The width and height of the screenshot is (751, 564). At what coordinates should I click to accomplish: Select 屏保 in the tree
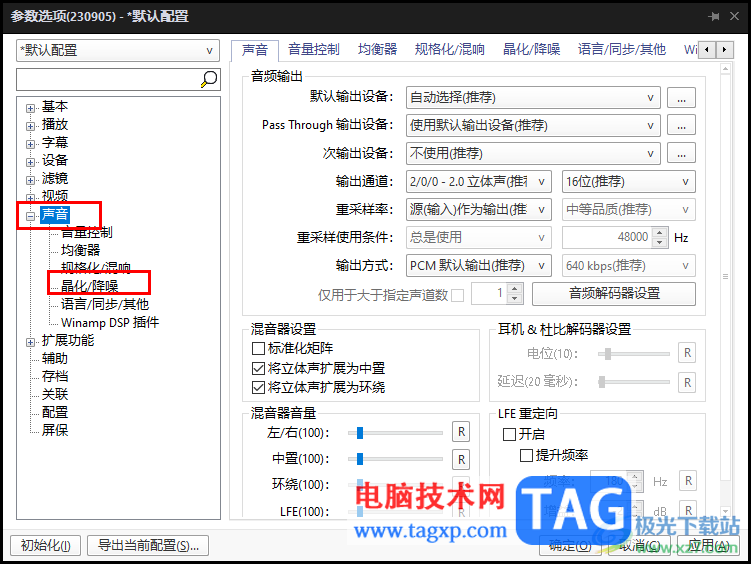[x=55, y=430]
